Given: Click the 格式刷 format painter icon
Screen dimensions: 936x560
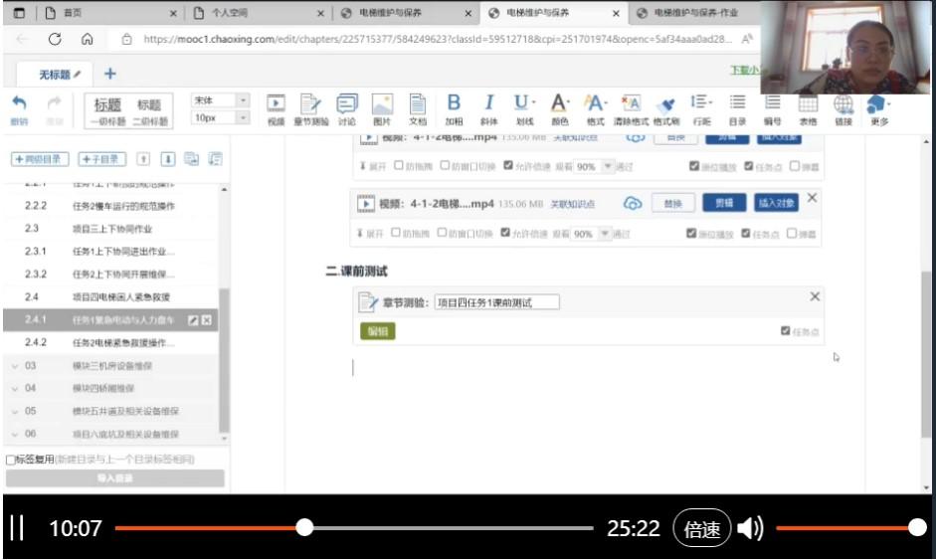Looking at the screenshot, I should coord(665,107).
